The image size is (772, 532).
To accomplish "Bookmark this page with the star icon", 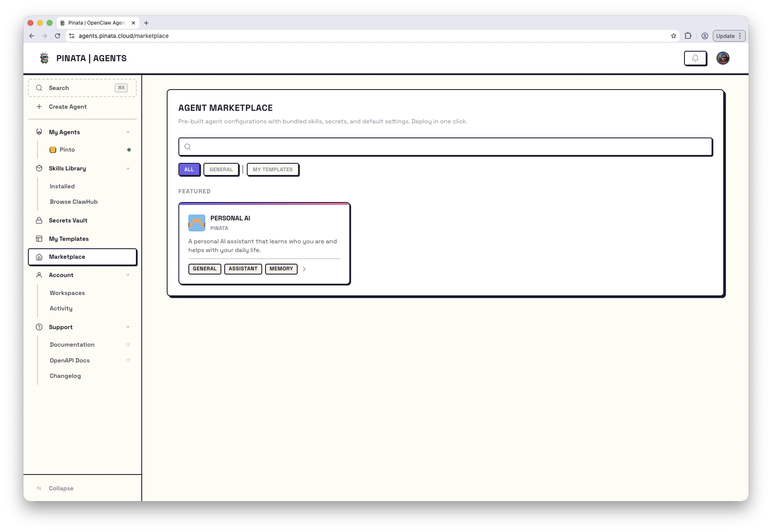I will point(674,36).
